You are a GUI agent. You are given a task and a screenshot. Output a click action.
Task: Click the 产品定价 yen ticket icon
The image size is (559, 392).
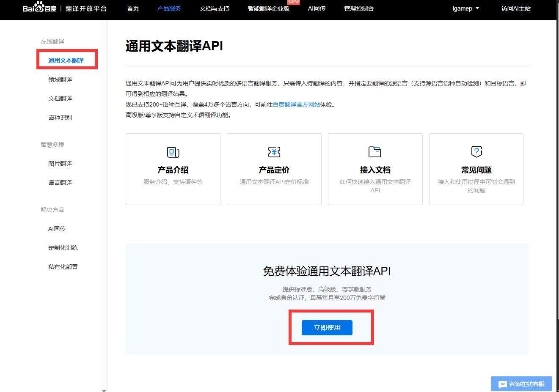tap(274, 152)
